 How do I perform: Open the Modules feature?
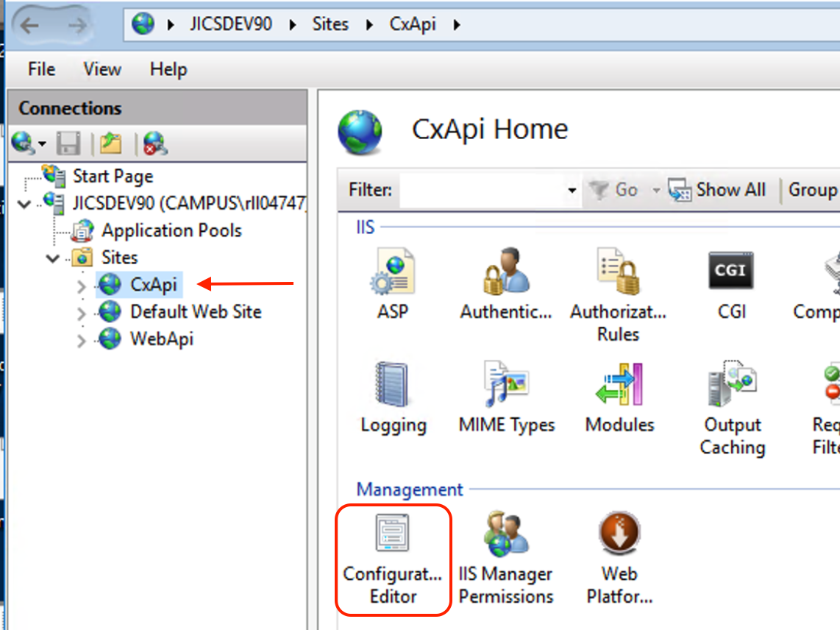pyautogui.click(x=619, y=398)
